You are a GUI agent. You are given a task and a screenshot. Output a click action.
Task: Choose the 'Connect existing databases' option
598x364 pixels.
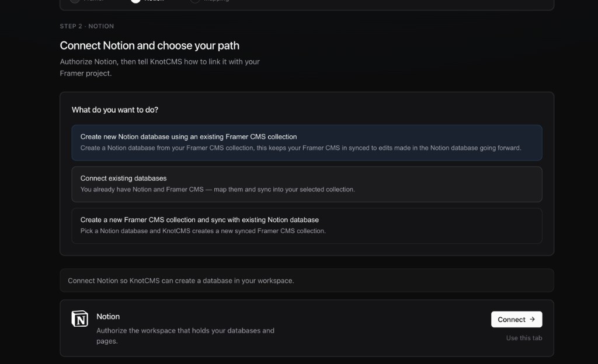pyautogui.click(x=307, y=184)
